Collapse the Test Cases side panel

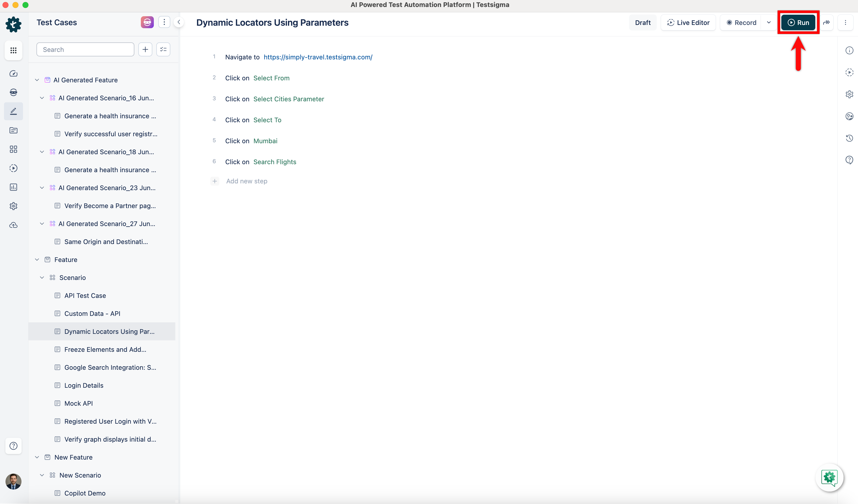[179, 22]
